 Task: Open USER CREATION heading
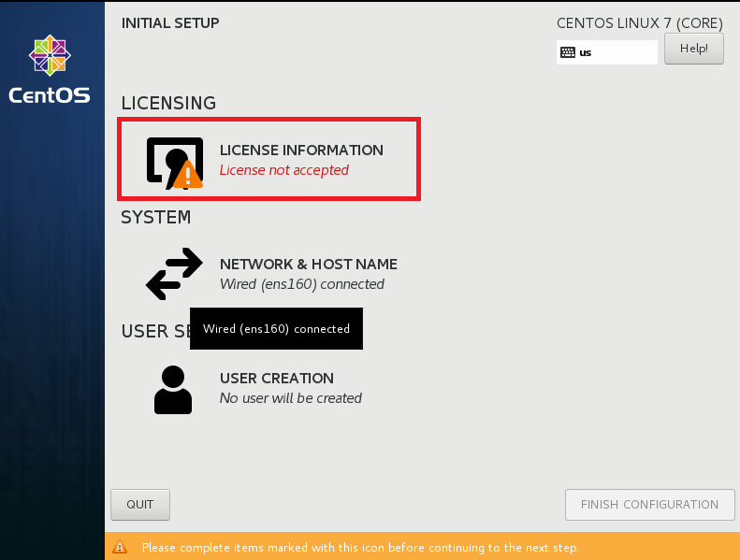click(277, 379)
